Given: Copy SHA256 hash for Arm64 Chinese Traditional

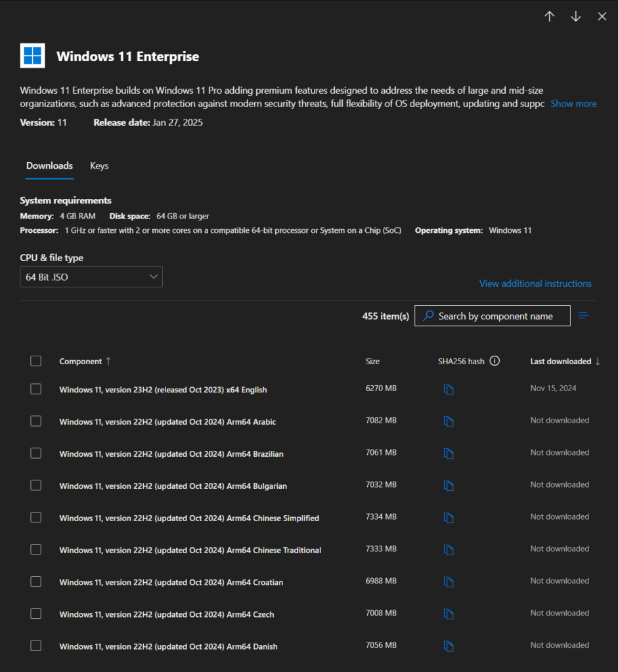Looking at the screenshot, I should [449, 550].
